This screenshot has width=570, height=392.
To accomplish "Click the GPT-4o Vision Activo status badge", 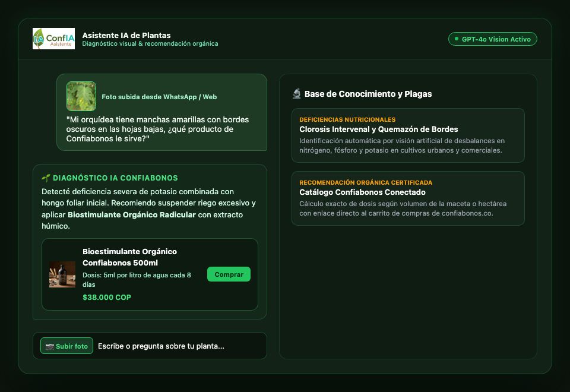I will click(493, 39).
